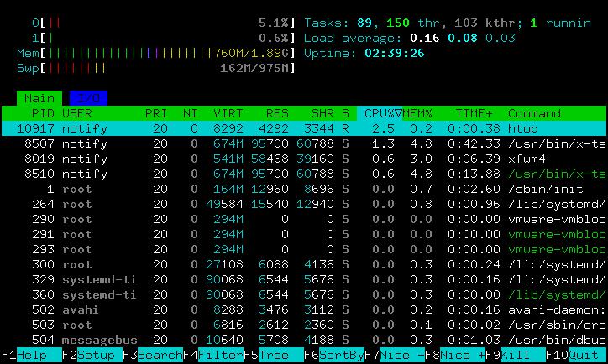Select the avahi-daemon process row
Screen dimensions: 608x364
304,309
